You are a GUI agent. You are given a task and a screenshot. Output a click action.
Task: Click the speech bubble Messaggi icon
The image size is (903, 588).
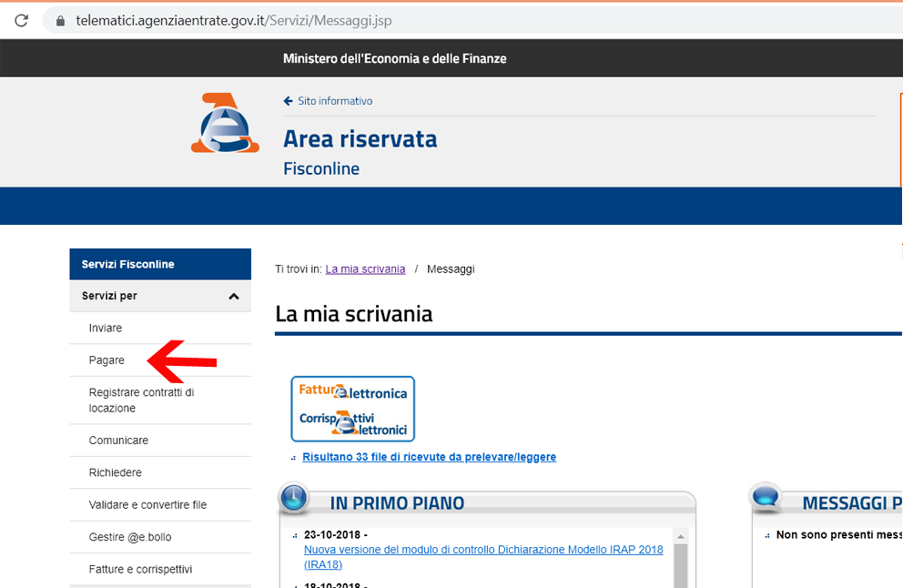click(x=766, y=496)
